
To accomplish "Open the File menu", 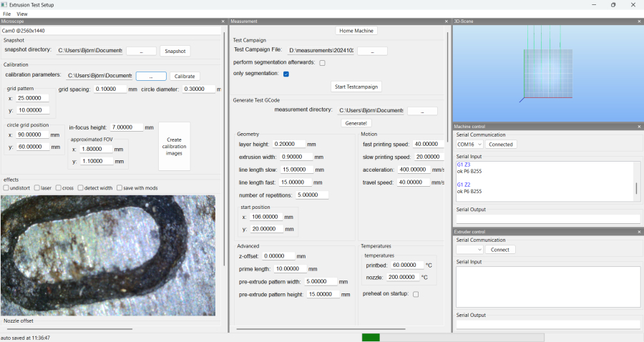I will (x=7, y=14).
